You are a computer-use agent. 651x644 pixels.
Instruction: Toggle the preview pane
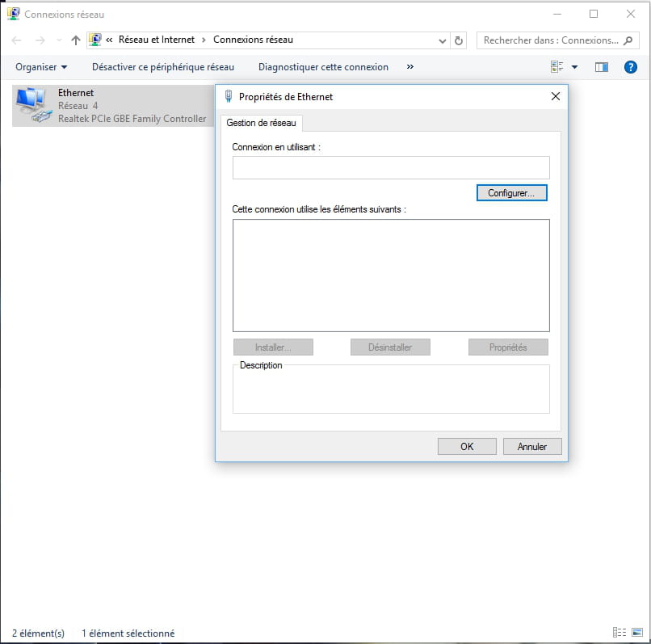[602, 67]
